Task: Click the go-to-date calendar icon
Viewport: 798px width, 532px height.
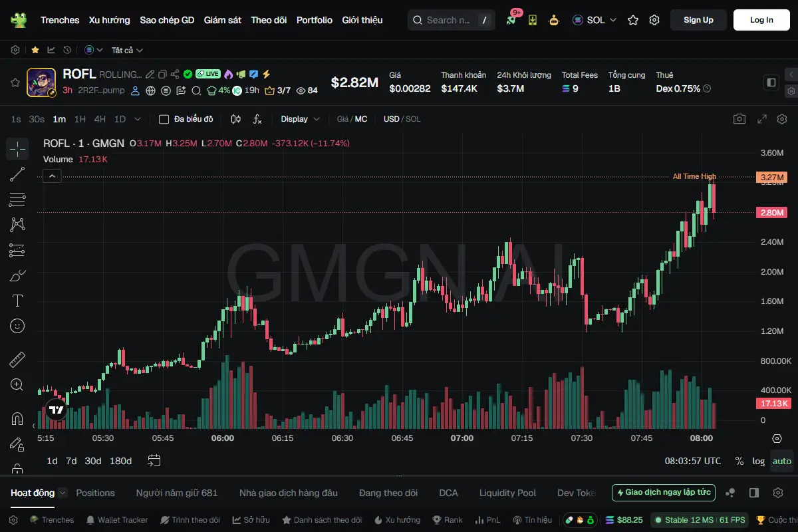Action: [154, 460]
